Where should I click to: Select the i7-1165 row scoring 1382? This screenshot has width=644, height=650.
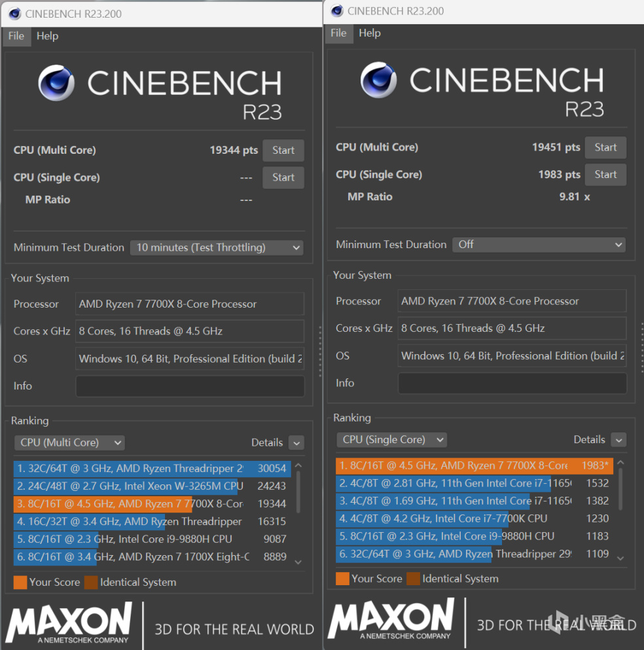coord(474,501)
